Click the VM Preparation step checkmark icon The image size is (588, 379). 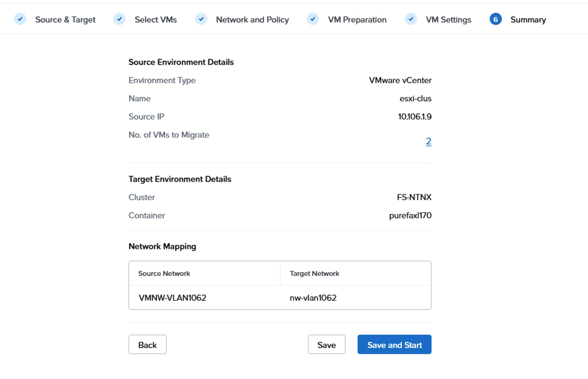[x=312, y=19]
